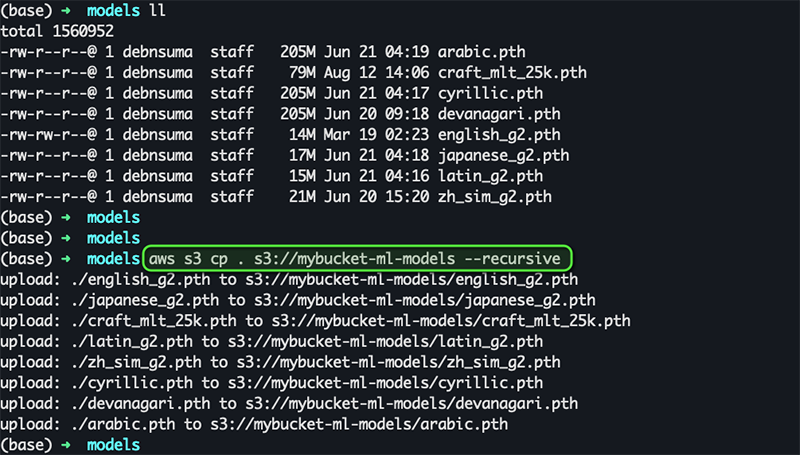Click japanese_g2.pth in the file listing
This screenshot has height=455, width=800.
504,156
